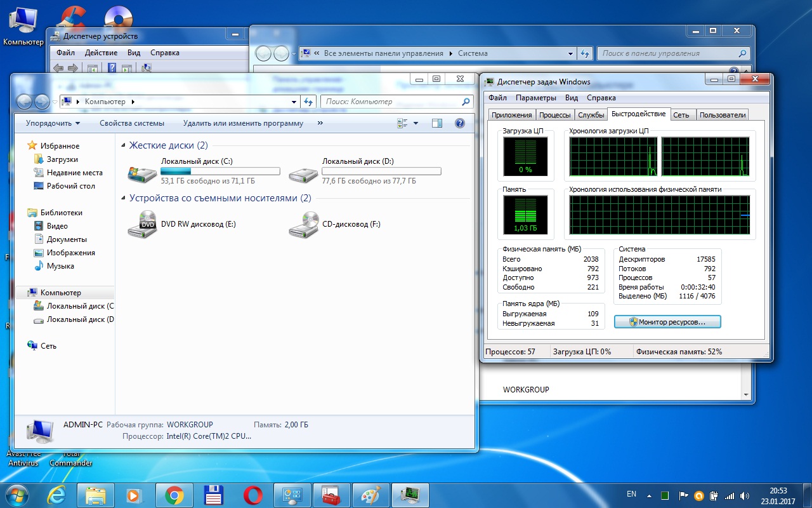The image size is (812, 508).
Task: Click the 'Монитор ресурсов...' button
Action: pyautogui.click(x=667, y=322)
